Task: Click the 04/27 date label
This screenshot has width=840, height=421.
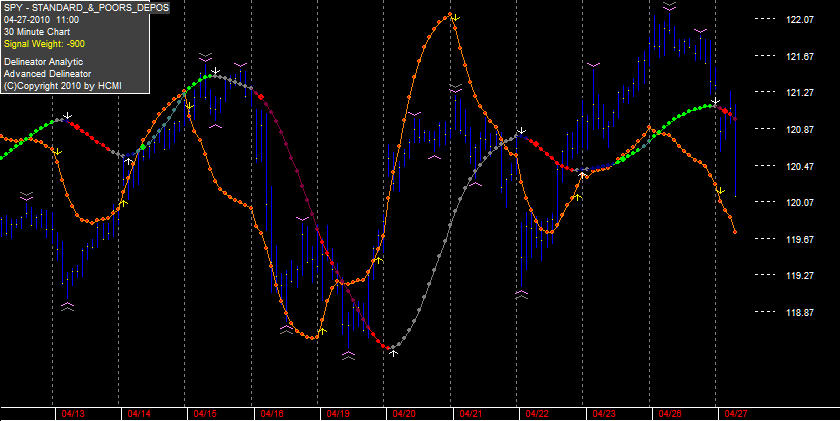Action: pyautogui.click(x=736, y=414)
